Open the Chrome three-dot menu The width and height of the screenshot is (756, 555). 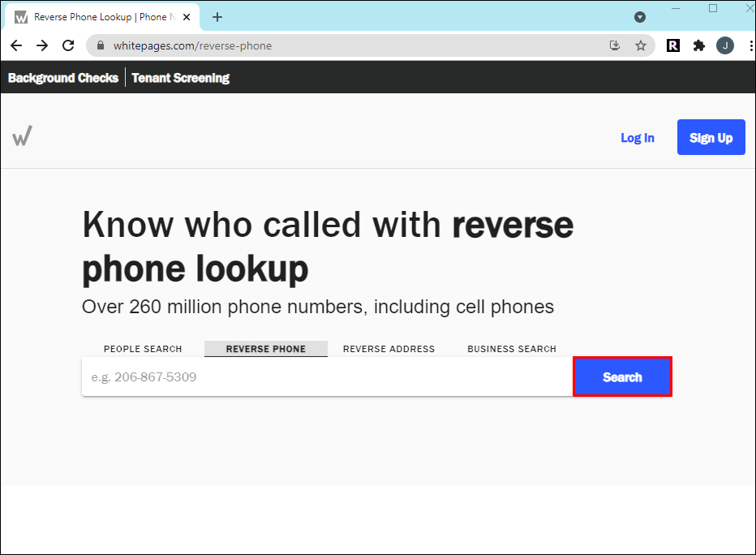(x=751, y=45)
